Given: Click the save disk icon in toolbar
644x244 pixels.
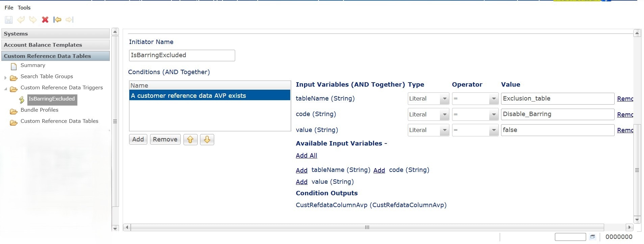Looking at the screenshot, I should (x=9, y=20).
